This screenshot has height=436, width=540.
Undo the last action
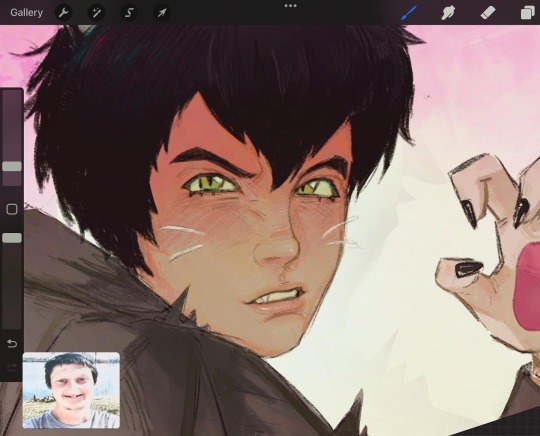12,343
